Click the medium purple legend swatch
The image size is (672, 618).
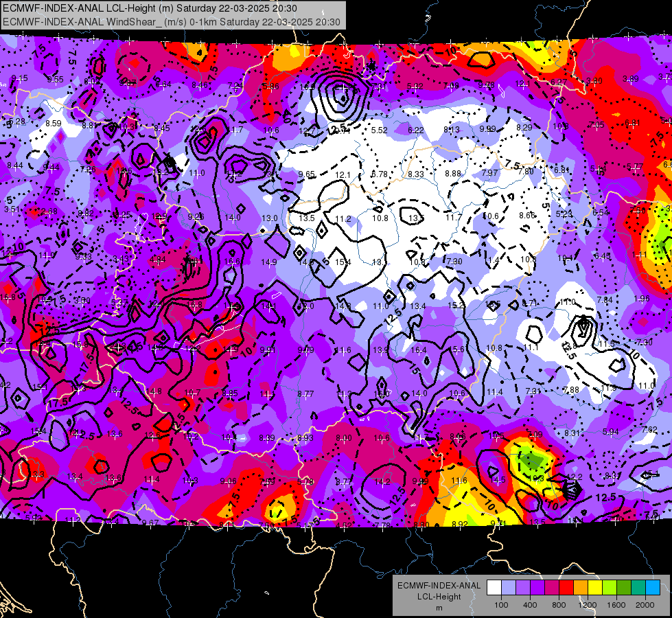(523, 588)
